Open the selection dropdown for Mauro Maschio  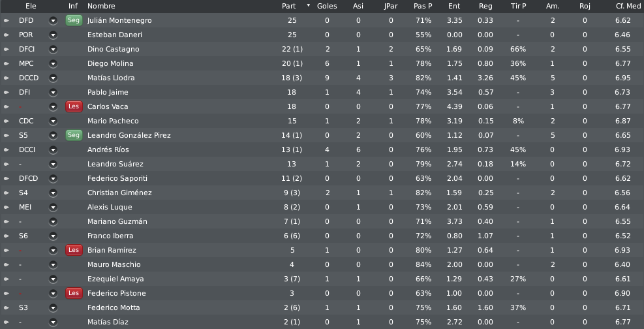coord(53,265)
